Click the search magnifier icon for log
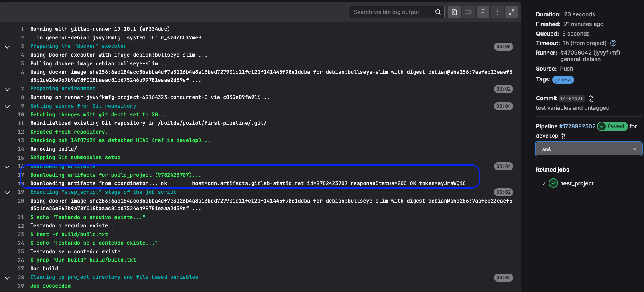This screenshot has width=644, height=292. coord(438,12)
